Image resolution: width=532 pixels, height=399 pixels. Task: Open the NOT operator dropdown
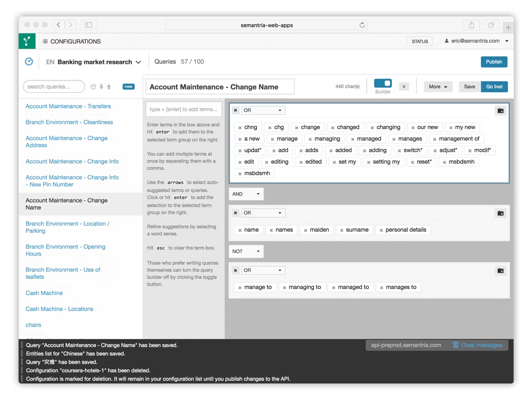[x=246, y=251]
